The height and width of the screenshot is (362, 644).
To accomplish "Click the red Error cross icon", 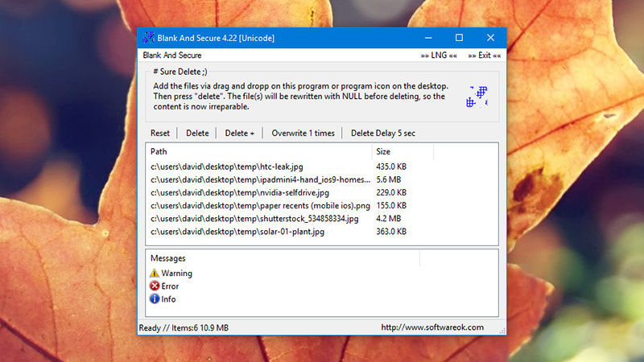I will point(155,286).
